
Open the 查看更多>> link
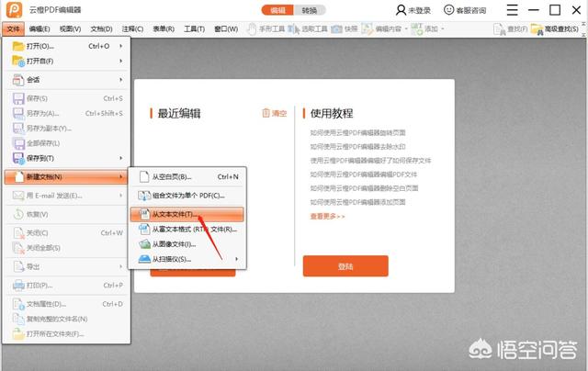pyautogui.click(x=327, y=216)
